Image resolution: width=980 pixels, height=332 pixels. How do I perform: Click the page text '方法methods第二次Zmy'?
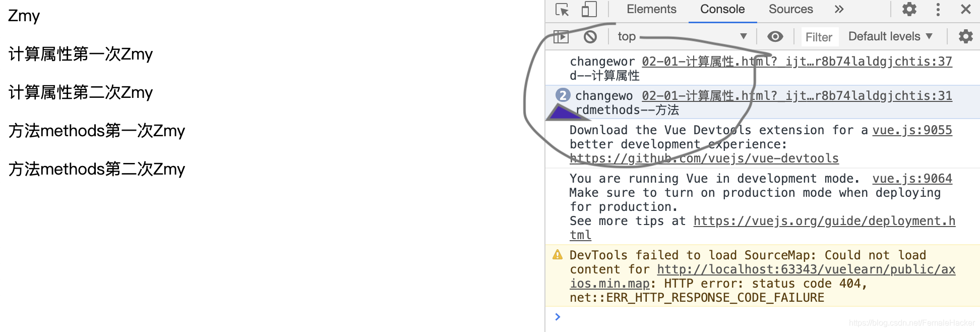coord(97,169)
